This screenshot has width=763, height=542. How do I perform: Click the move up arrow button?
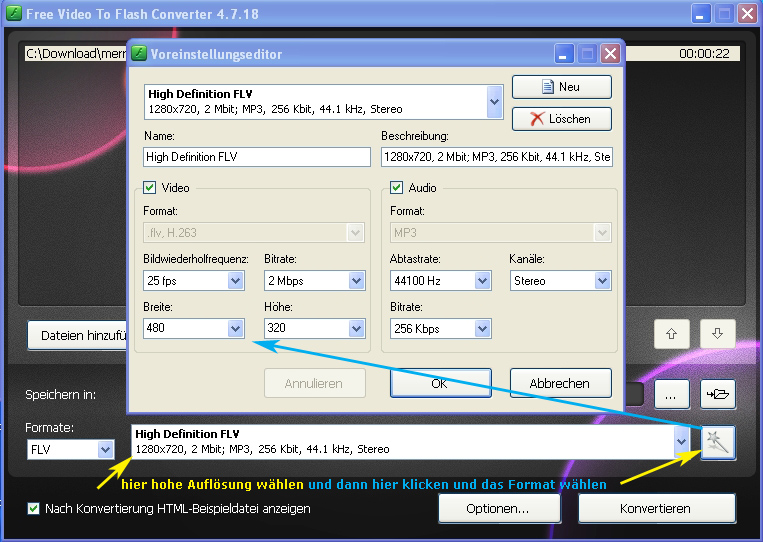(x=671, y=334)
